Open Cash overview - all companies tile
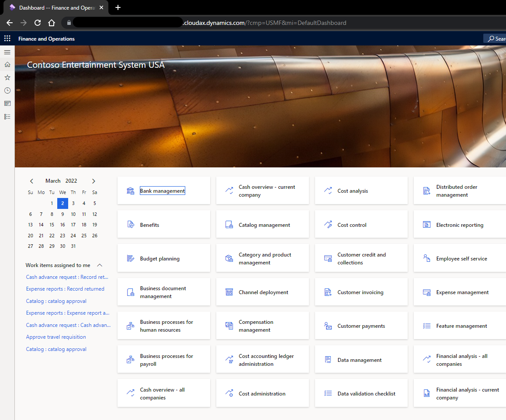Viewport: 506px width, 420px height. [x=163, y=393]
